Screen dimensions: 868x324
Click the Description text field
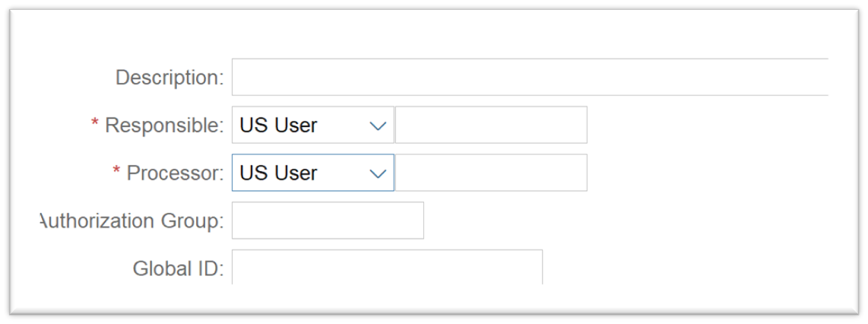[x=529, y=77]
